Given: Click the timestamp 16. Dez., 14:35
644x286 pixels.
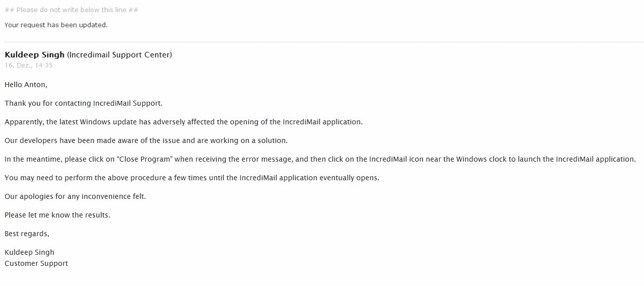Looking at the screenshot, I should (x=29, y=65).
